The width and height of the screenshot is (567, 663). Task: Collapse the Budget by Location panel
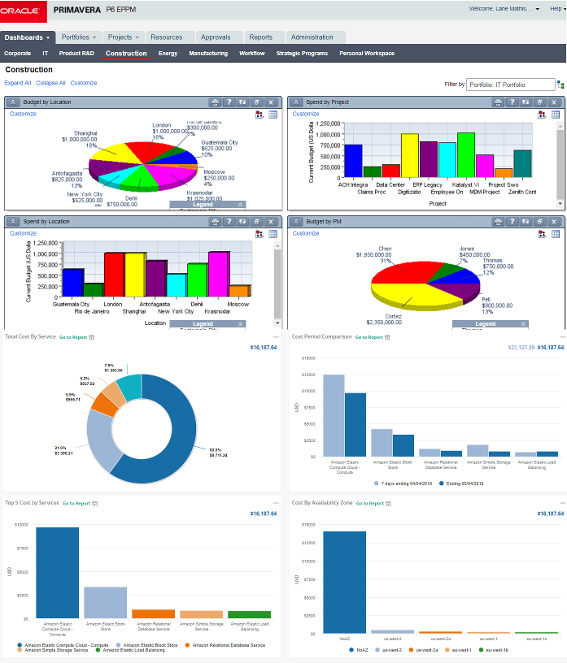coord(13,102)
